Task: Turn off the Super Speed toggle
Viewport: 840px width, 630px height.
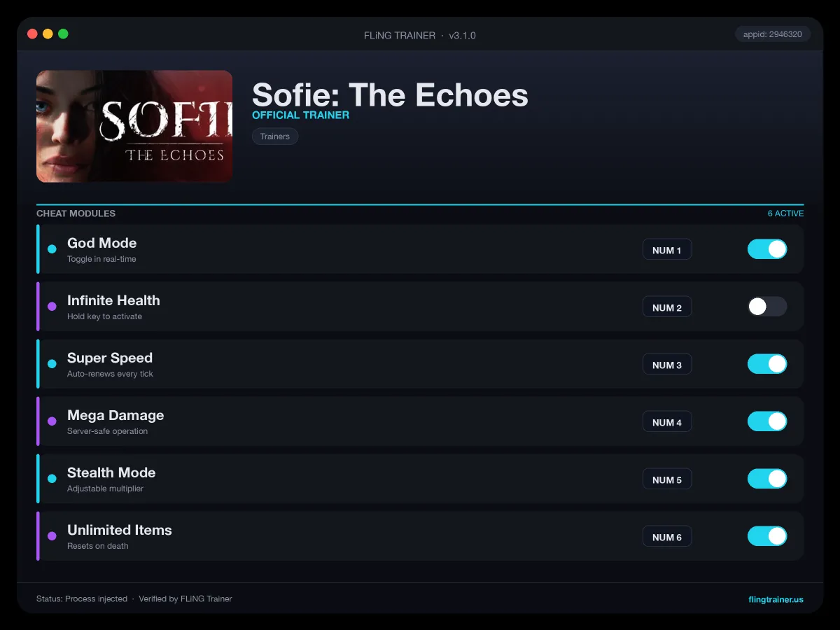Action: pos(767,364)
